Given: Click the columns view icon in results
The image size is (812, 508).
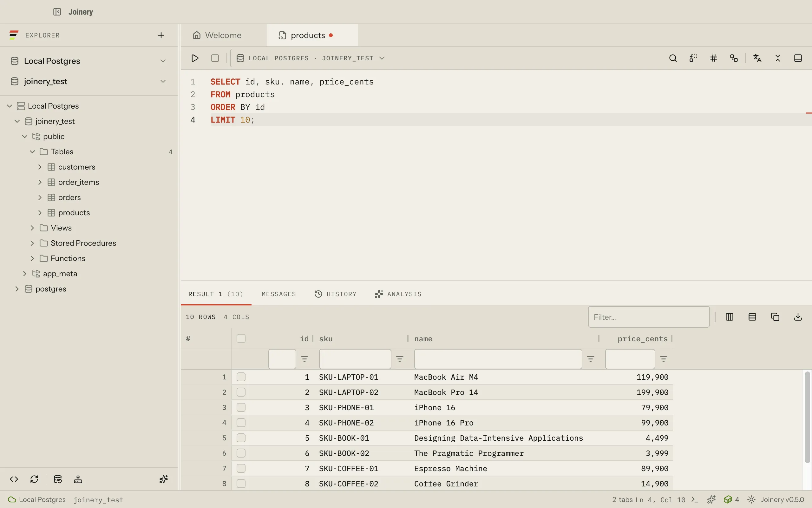Looking at the screenshot, I should [730, 317].
